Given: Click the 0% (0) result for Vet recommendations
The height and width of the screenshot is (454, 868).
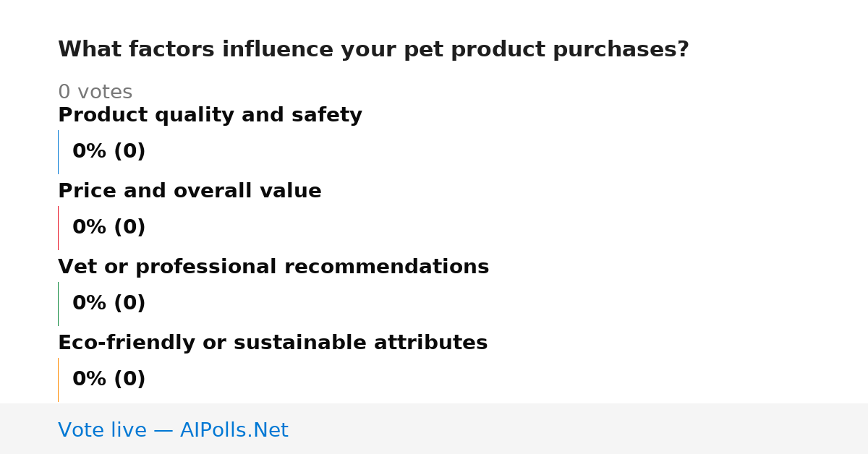Looking at the screenshot, I should 109,304.
